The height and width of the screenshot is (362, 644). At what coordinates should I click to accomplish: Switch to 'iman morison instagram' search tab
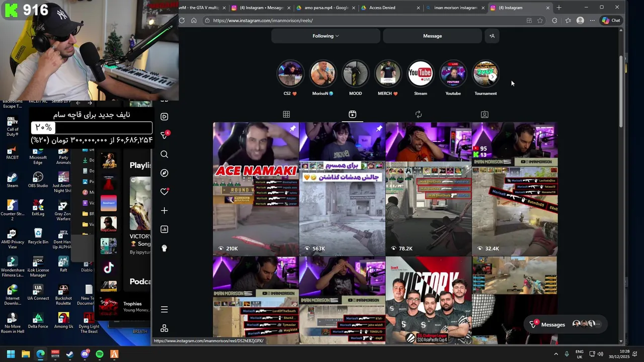pos(455,8)
